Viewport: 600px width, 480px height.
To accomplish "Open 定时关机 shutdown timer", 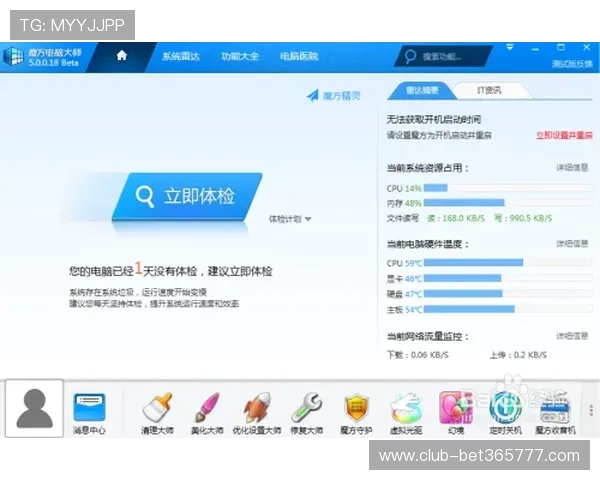I will click(x=505, y=414).
